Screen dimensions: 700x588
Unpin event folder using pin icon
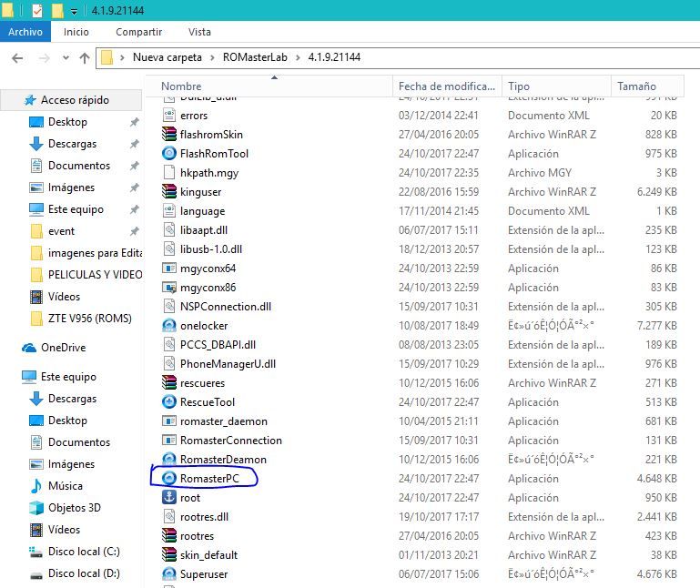click(x=134, y=231)
